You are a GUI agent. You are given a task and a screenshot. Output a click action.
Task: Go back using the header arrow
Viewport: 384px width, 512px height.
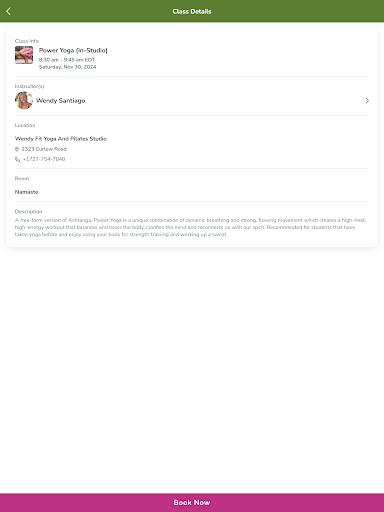tap(9, 11)
